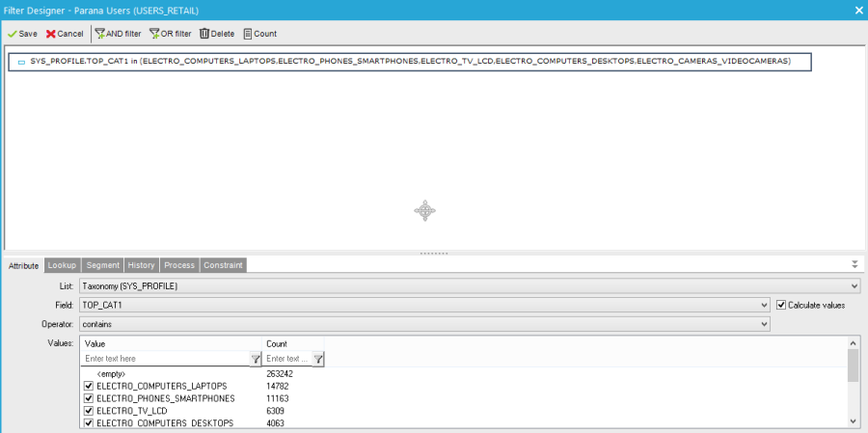The width and height of the screenshot is (868, 433).
Task: Open the List dropdown for Taxonomy
Action: pyautogui.click(x=853, y=286)
